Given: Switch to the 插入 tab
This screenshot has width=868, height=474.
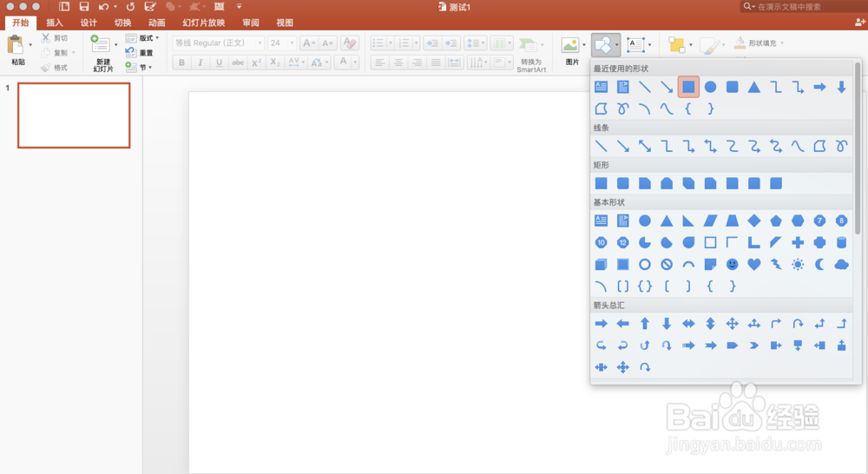Looking at the screenshot, I should [x=54, y=23].
